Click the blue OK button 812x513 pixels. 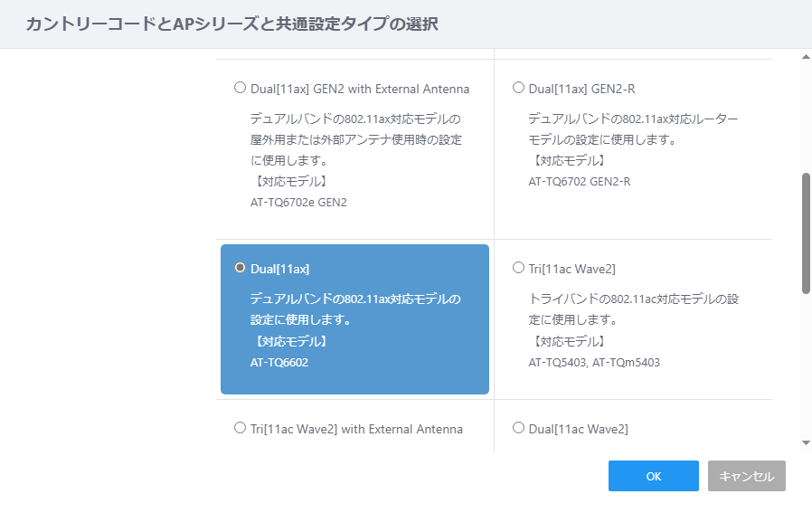point(654,476)
